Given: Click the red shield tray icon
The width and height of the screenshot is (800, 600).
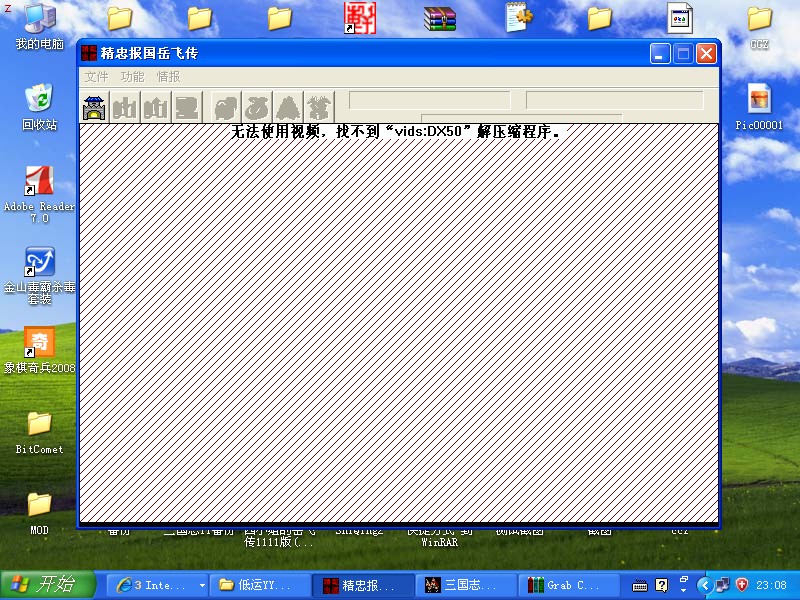Looking at the screenshot, I should pyautogui.click(x=742, y=585).
